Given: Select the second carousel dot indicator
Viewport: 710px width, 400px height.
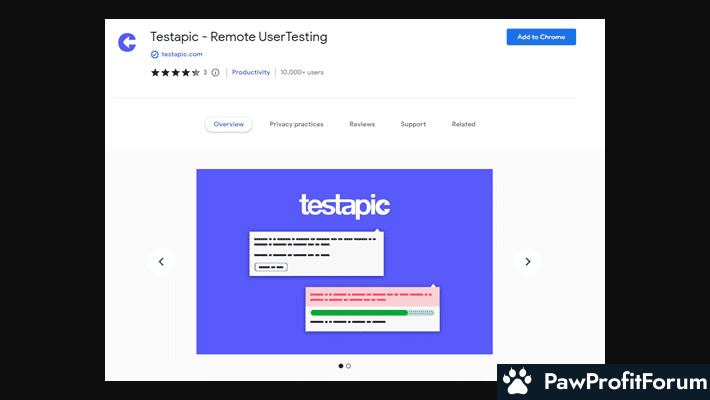Looking at the screenshot, I should pos(348,366).
